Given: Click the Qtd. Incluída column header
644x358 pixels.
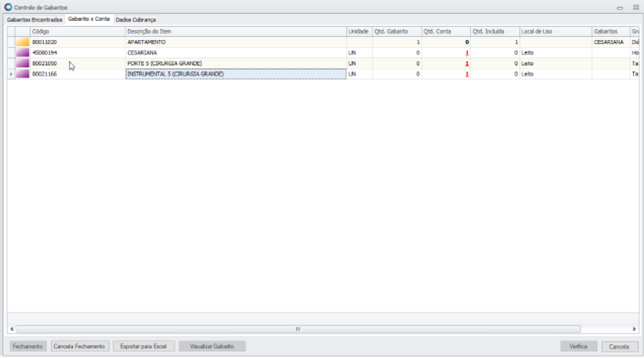Looking at the screenshot, I should tap(495, 32).
